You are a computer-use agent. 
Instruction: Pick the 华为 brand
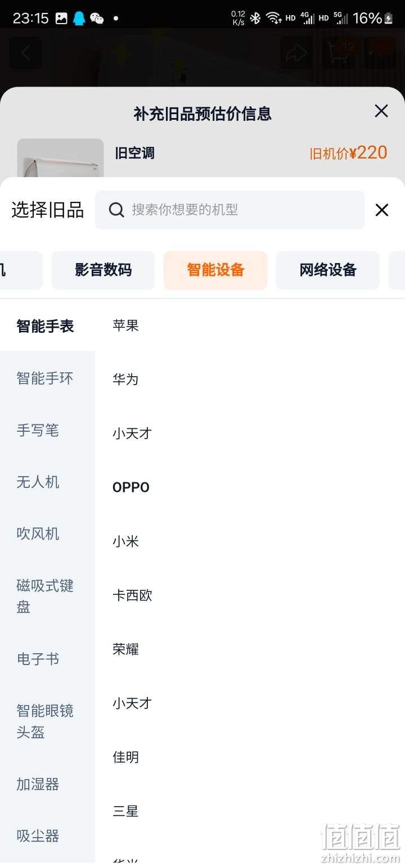tap(125, 379)
